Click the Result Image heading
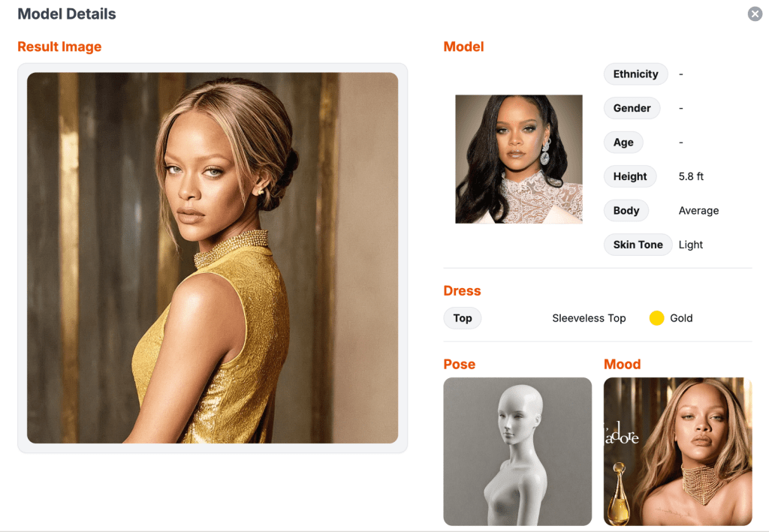 tap(59, 47)
